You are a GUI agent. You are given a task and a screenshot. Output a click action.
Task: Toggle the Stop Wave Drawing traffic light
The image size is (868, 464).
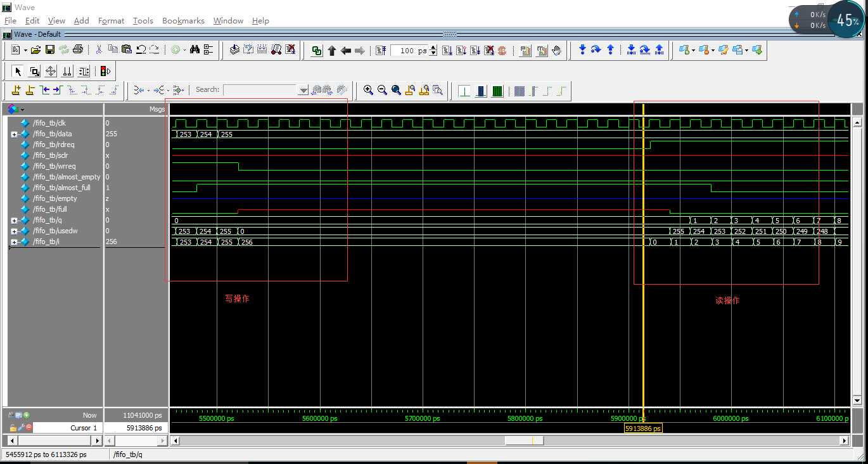point(105,71)
